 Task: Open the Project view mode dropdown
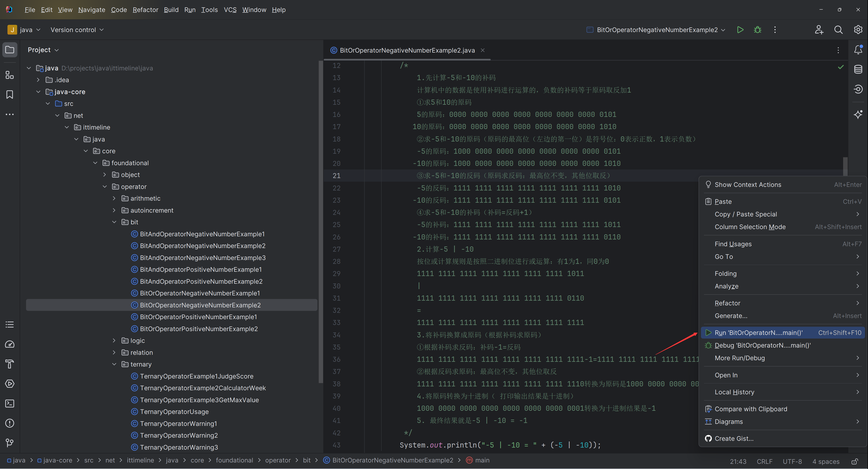pos(43,50)
